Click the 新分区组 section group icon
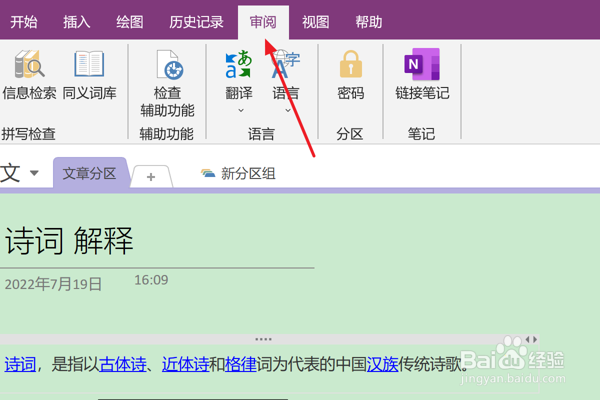Screen dimensions: 600x400 click(208, 174)
